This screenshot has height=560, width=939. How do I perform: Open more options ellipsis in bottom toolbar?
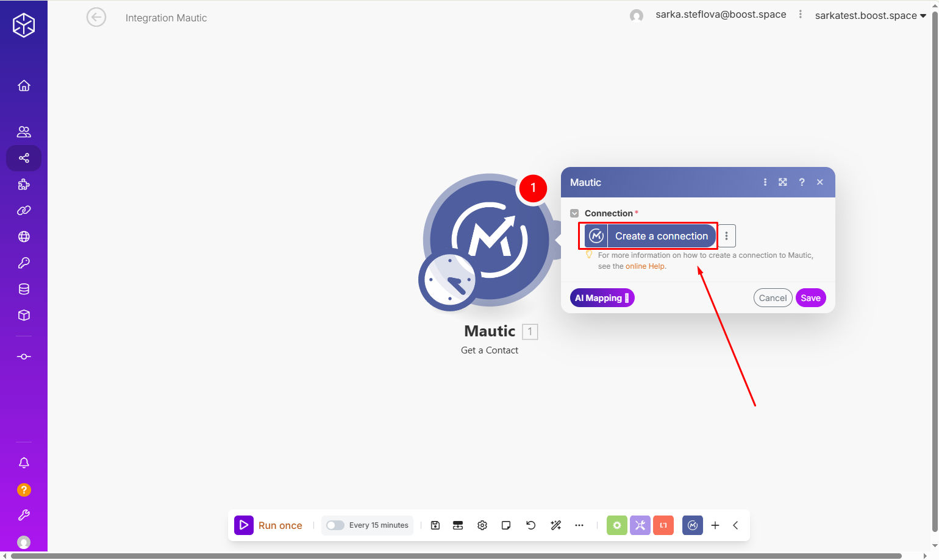(x=579, y=525)
